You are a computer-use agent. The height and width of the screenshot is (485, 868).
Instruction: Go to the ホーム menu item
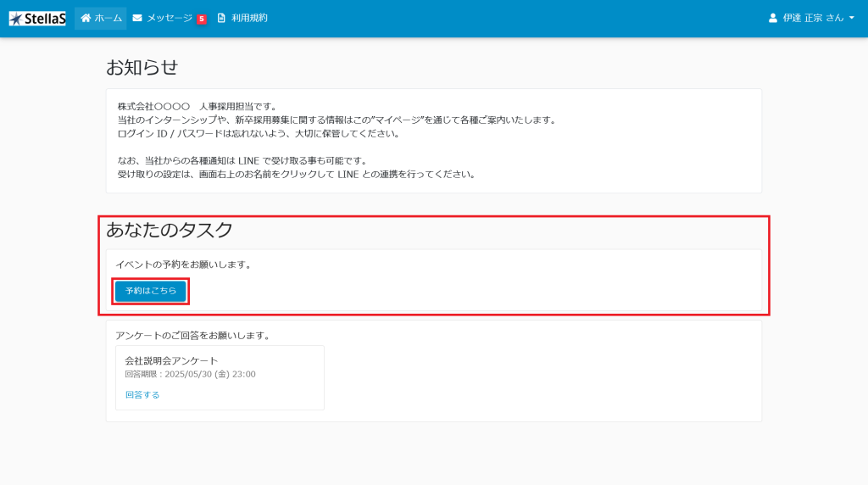point(108,18)
